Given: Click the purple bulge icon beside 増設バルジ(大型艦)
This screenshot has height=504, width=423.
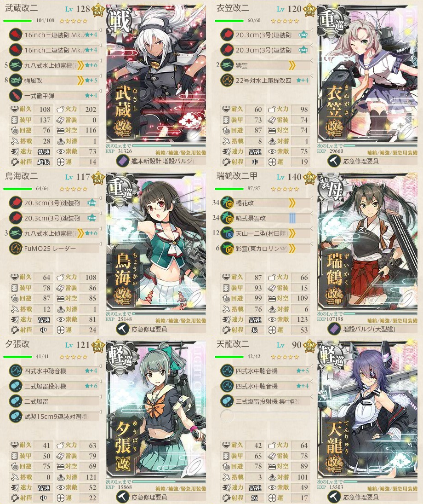Looking at the screenshot, I should click(x=334, y=329).
